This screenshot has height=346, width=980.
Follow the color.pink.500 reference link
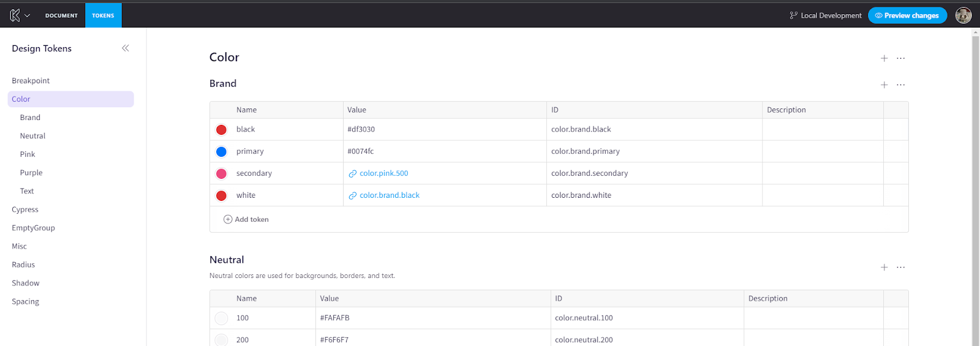383,173
